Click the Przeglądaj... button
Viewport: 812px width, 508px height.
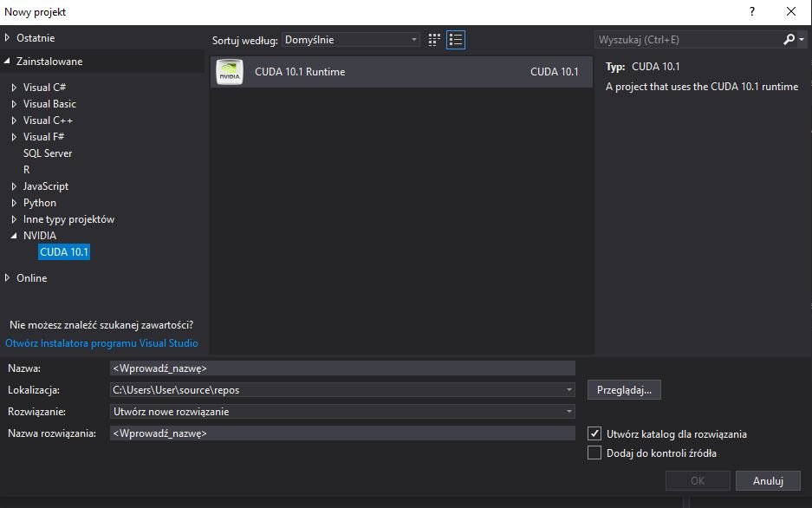click(x=624, y=390)
